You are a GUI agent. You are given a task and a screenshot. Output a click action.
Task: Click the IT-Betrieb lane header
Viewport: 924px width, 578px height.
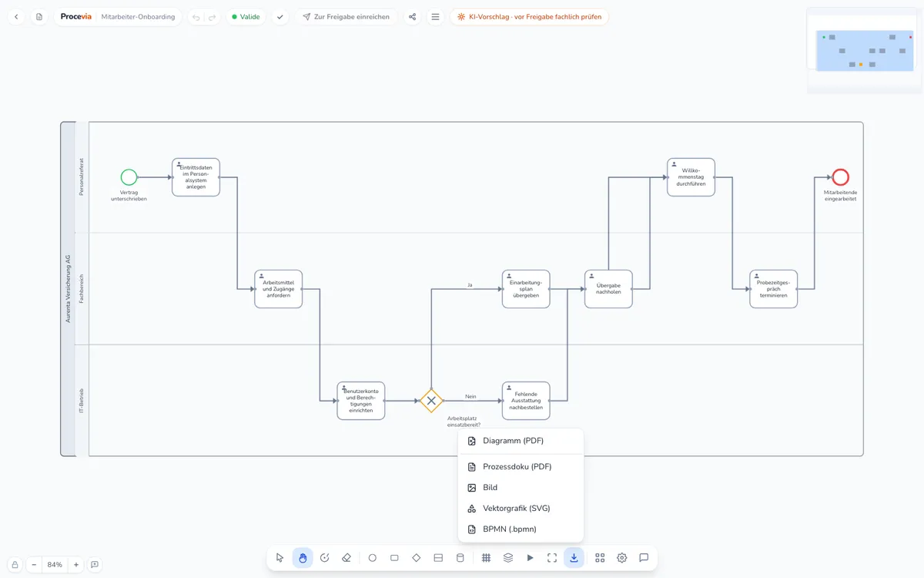coord(82,401)
